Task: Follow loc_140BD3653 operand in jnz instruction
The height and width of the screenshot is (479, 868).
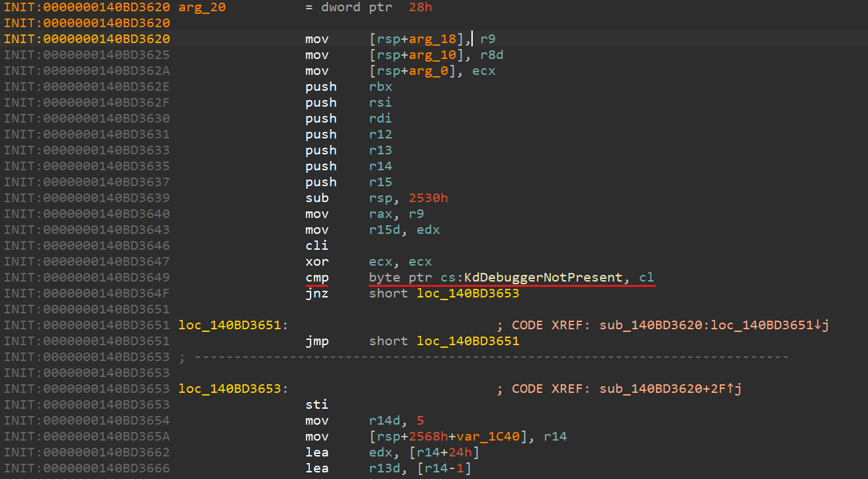Action: coord(467,293)
